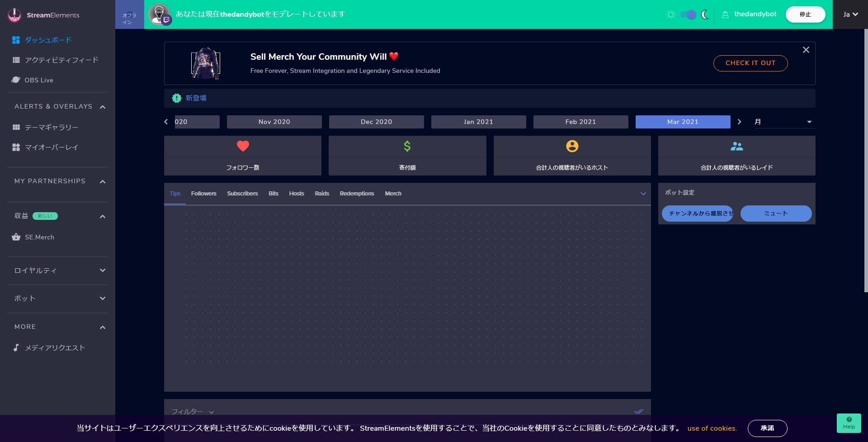The image size is (868, 442).
Task: Collapse the 収益 revenue section
Action: (x=103, y=216)
